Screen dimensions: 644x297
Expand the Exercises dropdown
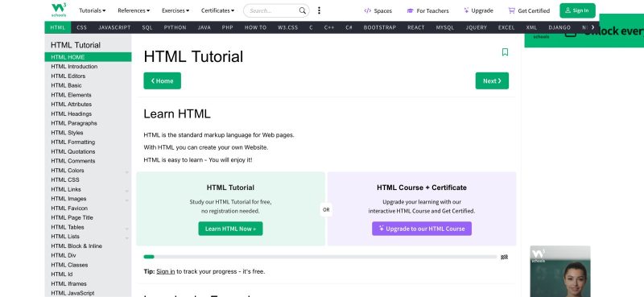point(175,10)
